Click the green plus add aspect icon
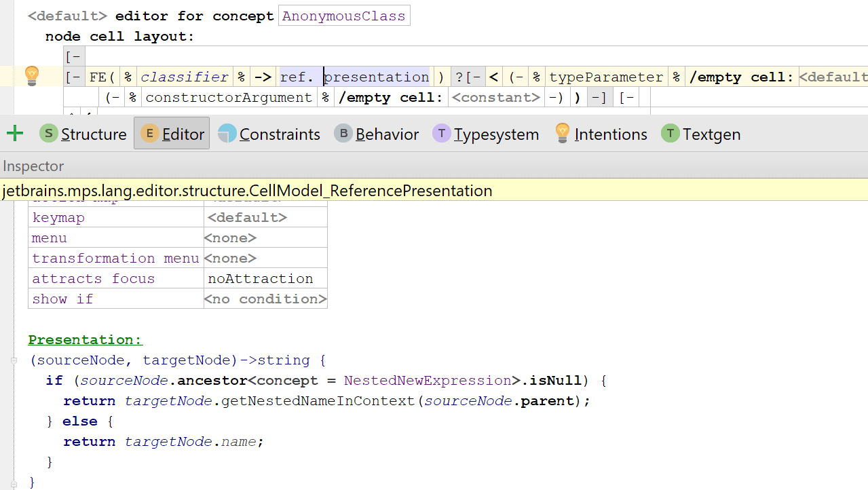This screenshot has height=490, width=868. 14,134
